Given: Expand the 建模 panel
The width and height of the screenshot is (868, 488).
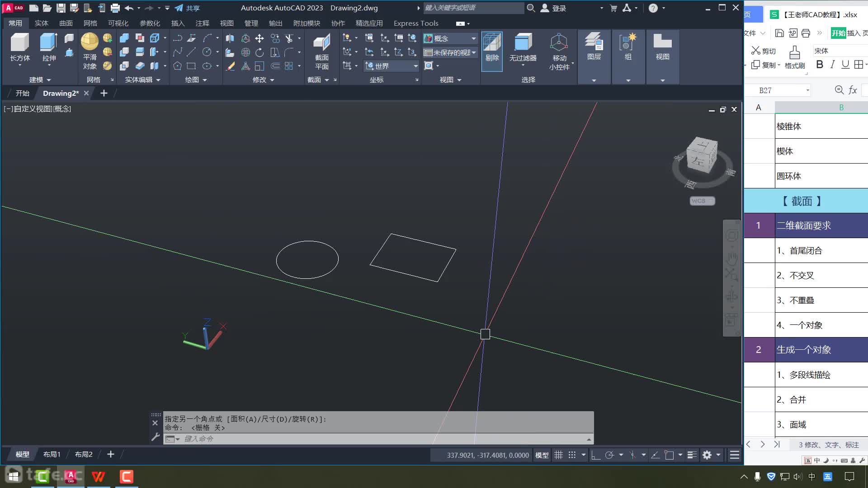Looking at the screenshot, I should (40, 80).
